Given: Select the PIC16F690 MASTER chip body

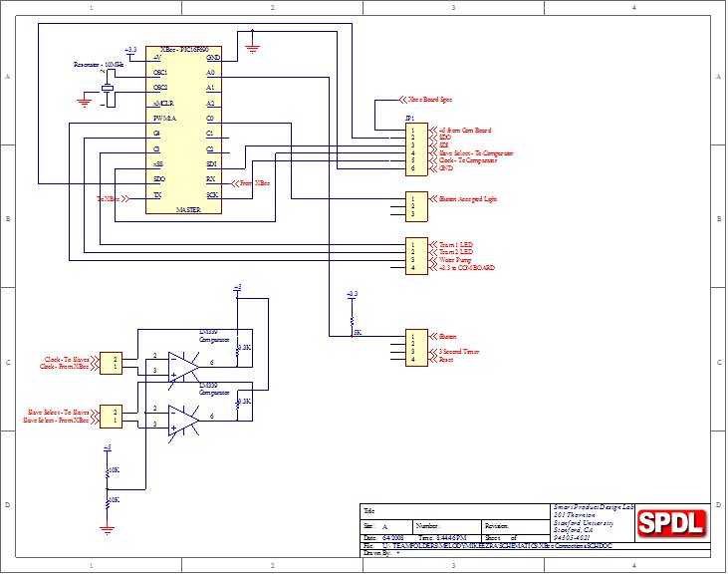Looking at the screenshot, I should point(183,131).
